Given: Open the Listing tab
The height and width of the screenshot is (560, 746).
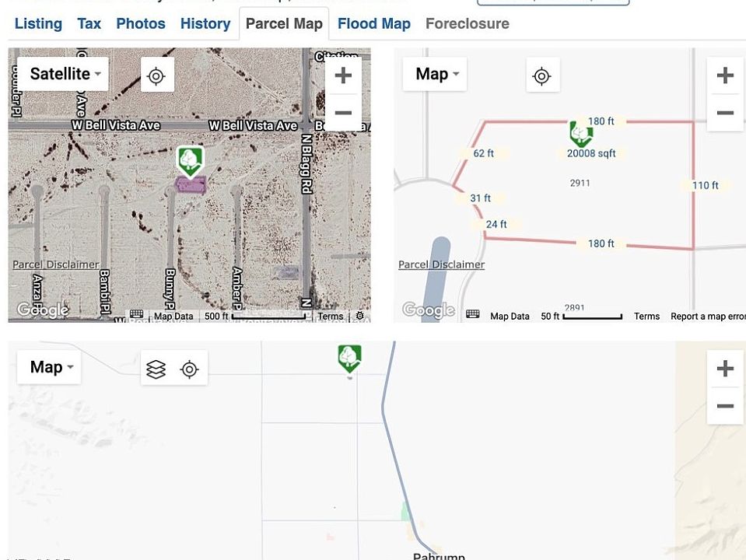Looking at the screenshot, I should click(38, 24).
